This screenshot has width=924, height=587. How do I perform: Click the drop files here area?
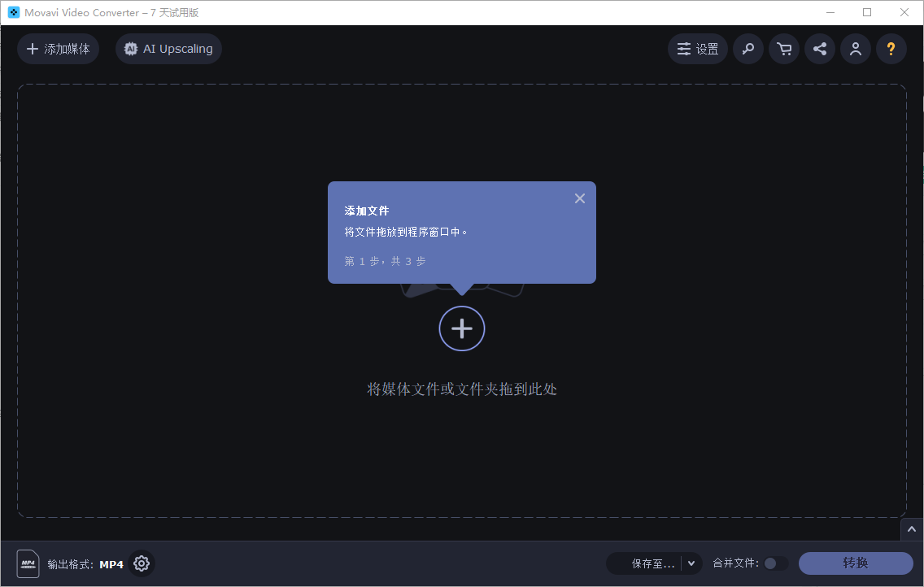pyautogui.click(x=461, y=389)
